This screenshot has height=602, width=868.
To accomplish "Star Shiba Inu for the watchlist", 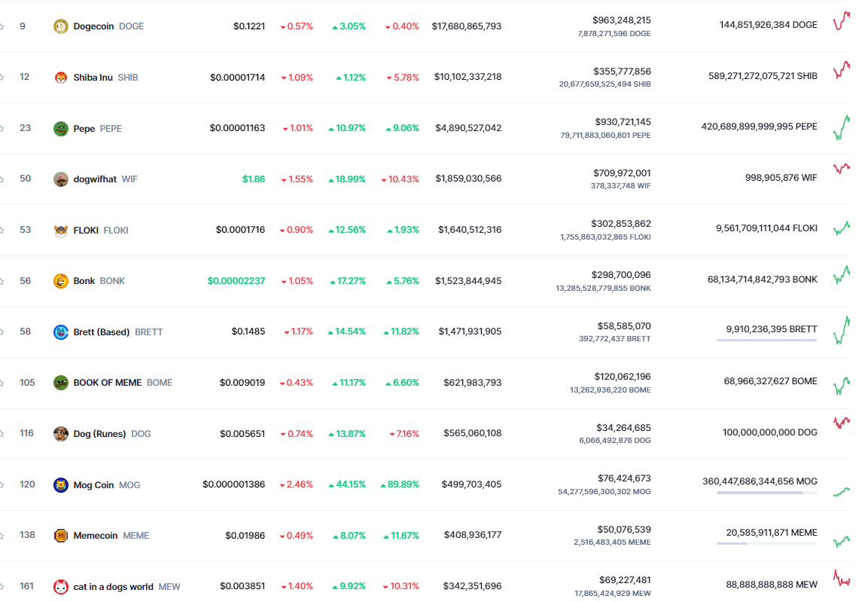I will [x=2, y=77].
